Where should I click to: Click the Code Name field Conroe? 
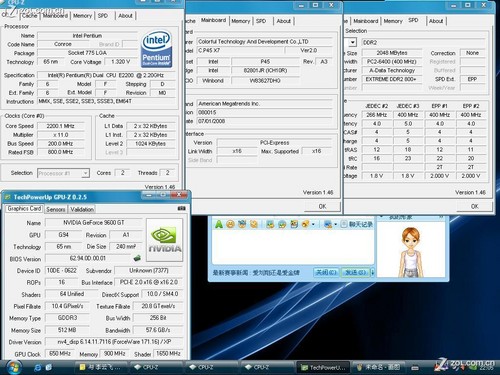click(63, 44)
